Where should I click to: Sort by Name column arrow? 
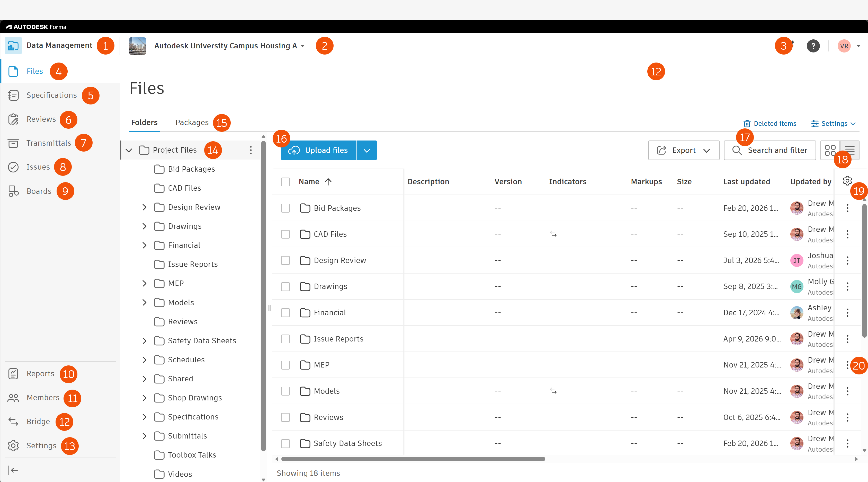[328, 182]
